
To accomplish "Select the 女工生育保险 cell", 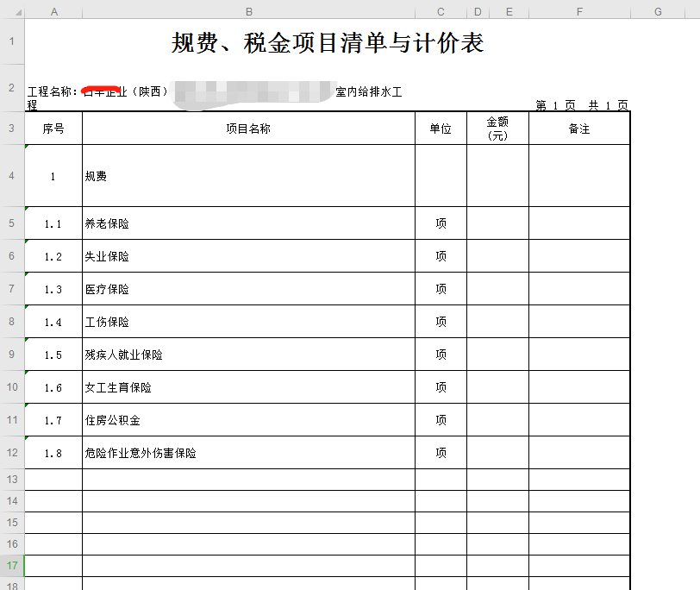I will click(248, 387).
